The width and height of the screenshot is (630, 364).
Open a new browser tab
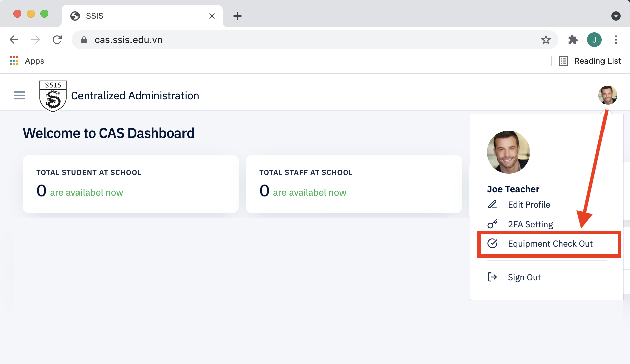[238, 16]
